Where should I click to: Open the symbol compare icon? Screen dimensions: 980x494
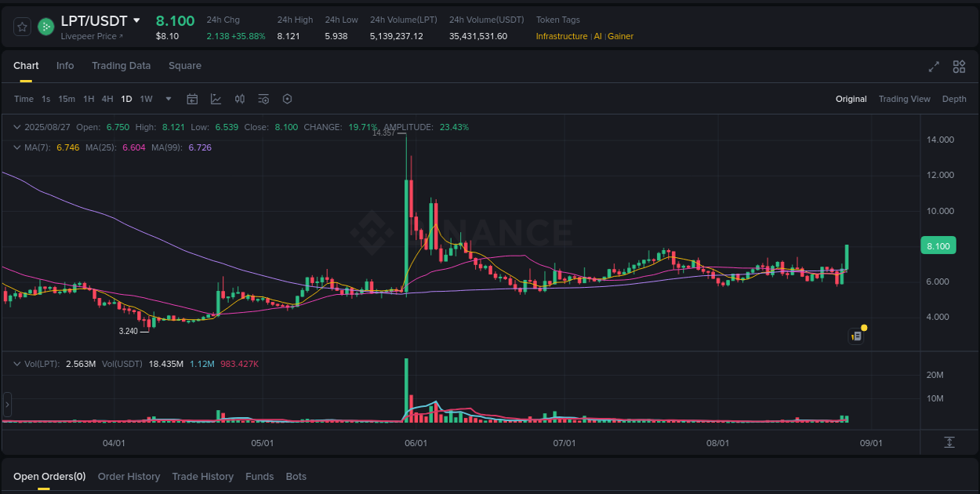coord(240,99)
